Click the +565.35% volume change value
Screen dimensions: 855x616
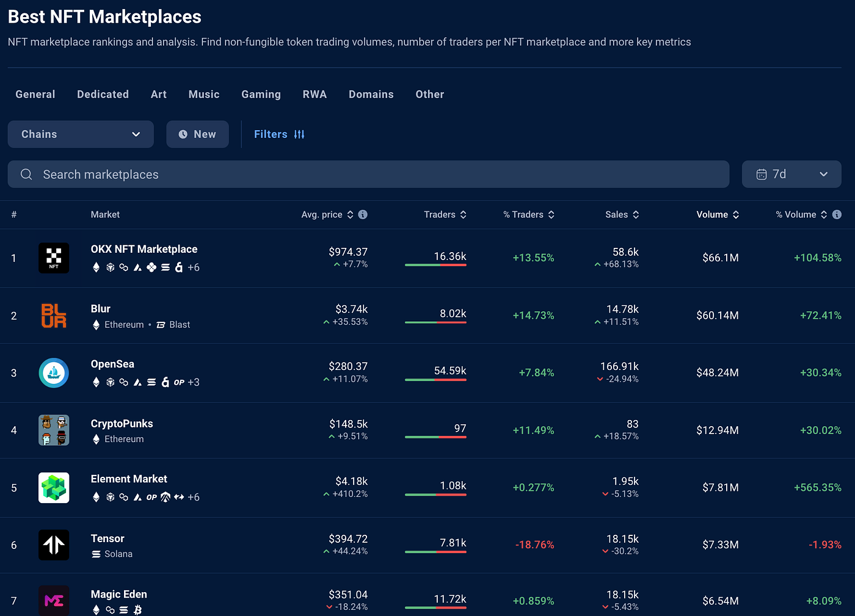[818, 488]
